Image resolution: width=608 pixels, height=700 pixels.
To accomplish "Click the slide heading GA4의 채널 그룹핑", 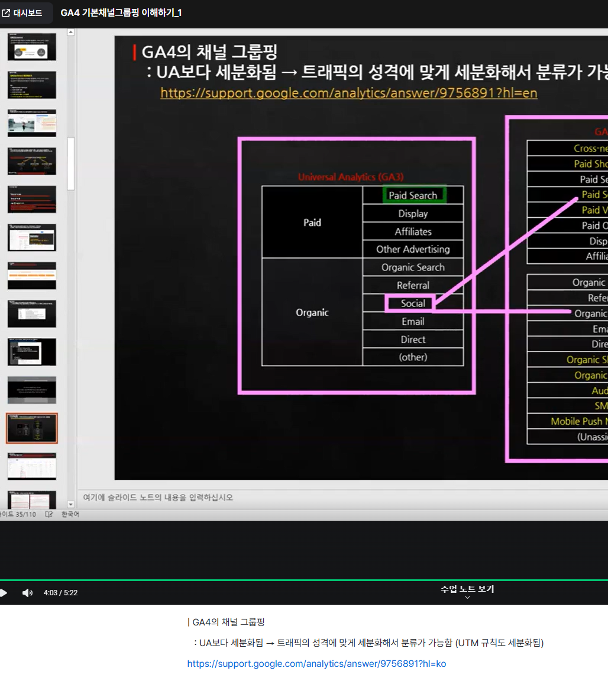I will click(x=209, y=52).
